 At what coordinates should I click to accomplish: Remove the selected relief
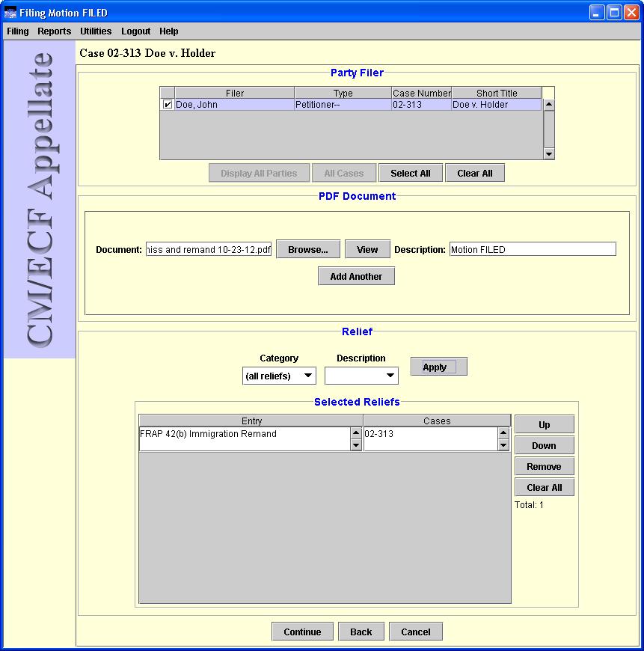(x=545, y=467)
